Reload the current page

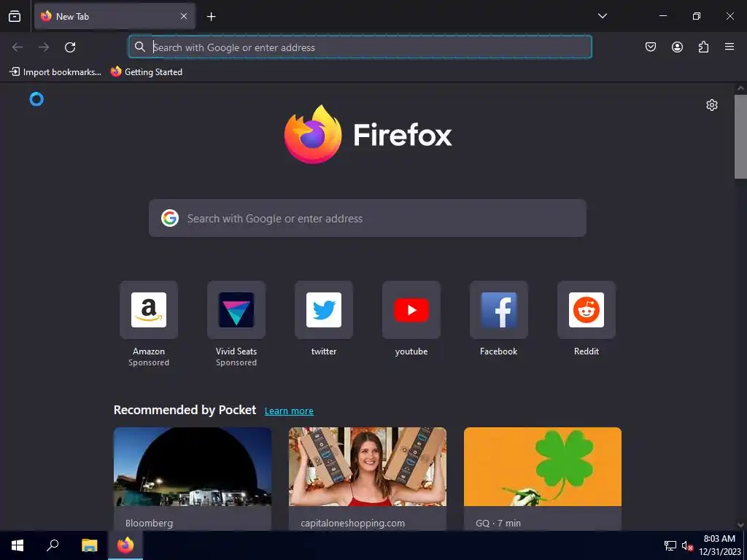(70, 47)
